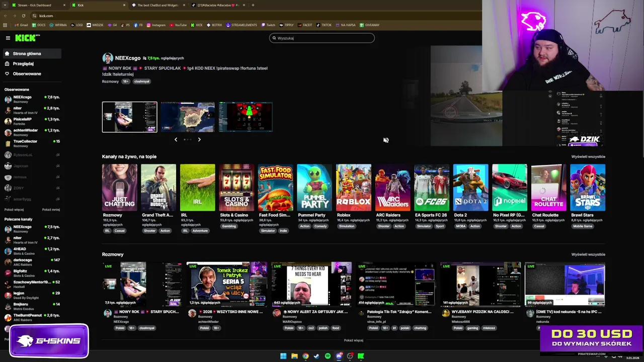Open a new browser tab

[x=253, y=5]
